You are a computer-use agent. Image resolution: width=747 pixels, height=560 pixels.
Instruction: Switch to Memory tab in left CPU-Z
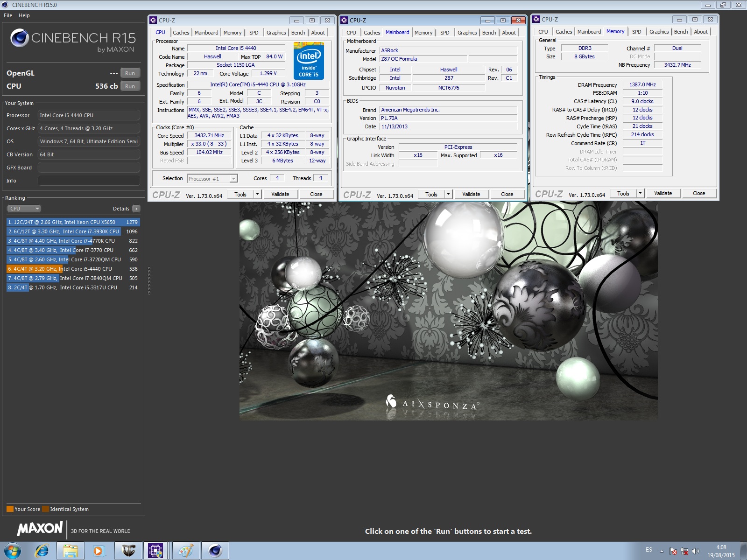click(233, 33)
